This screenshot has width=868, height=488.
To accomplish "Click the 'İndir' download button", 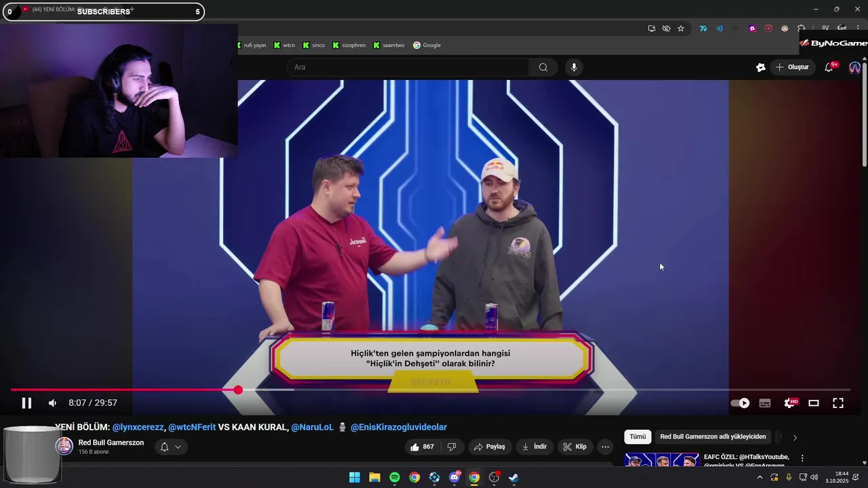I will [534, 447].
